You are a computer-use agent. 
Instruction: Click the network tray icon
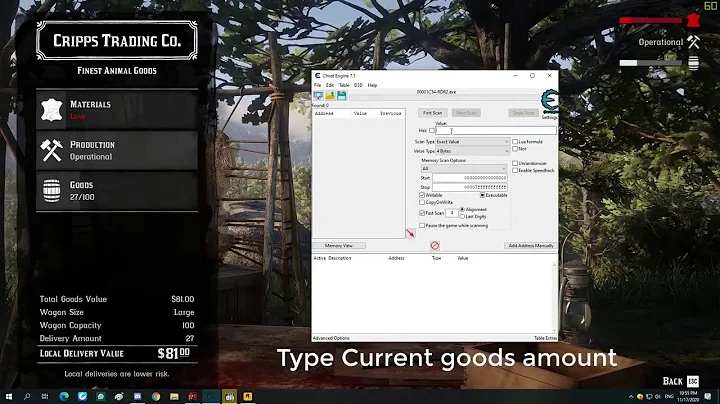tap(649, 397)
